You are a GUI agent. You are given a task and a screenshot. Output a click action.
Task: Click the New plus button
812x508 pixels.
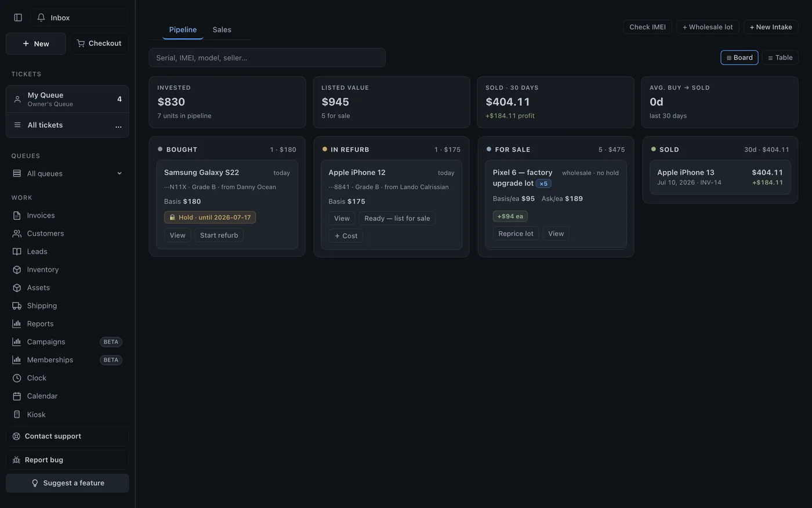36,44
